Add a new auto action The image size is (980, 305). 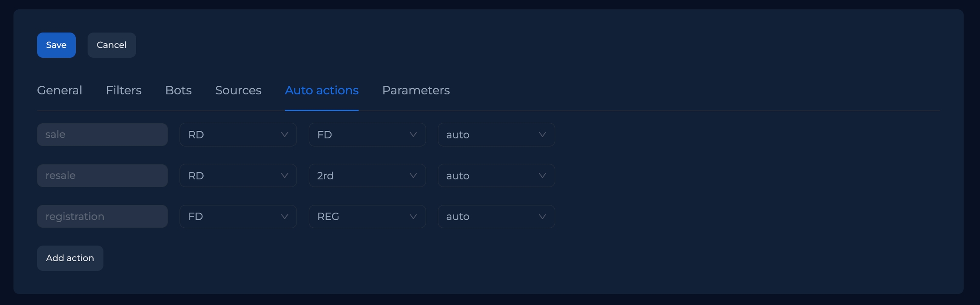click(x=70, y=258)
